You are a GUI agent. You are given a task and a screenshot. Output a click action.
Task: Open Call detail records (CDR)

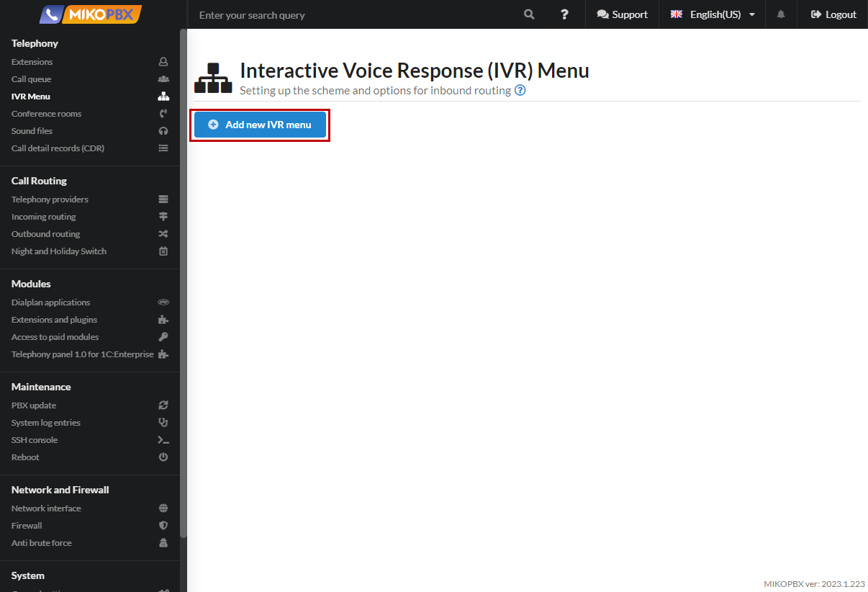[x=58, y=148]
